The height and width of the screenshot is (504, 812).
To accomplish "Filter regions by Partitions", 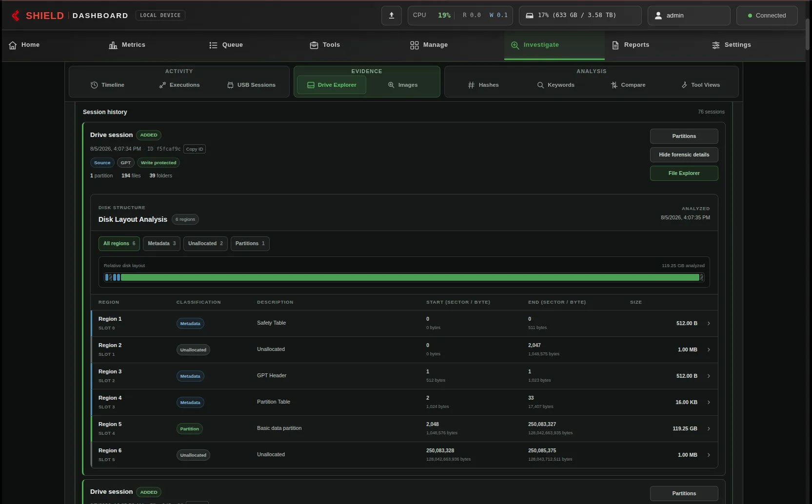I will (x=250, y=243).
